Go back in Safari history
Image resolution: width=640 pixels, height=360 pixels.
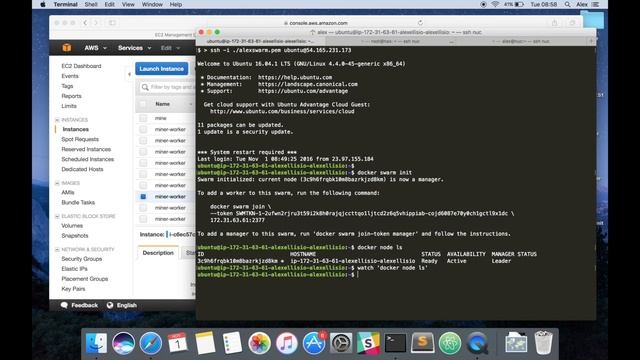pyautogui.click(x=85, y=23)
